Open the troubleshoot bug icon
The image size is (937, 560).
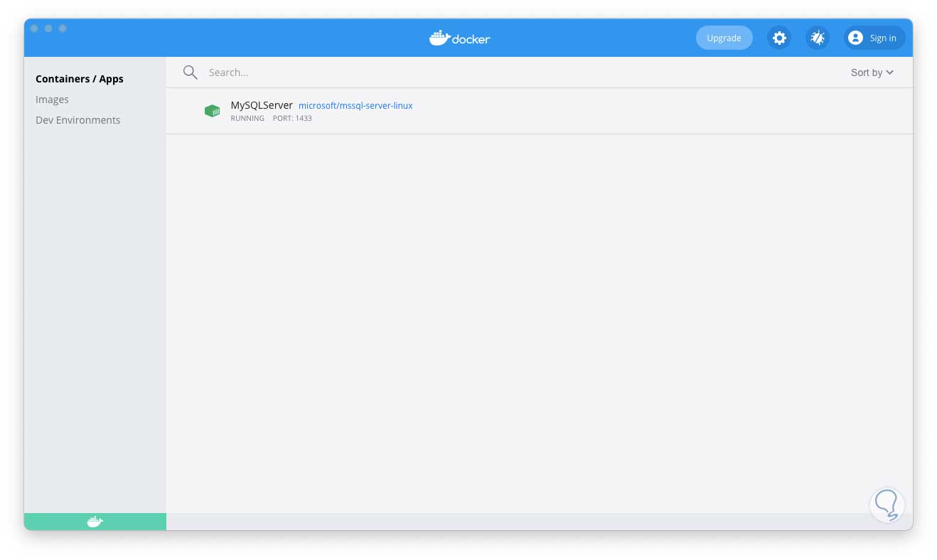click(x=818, y=38)
